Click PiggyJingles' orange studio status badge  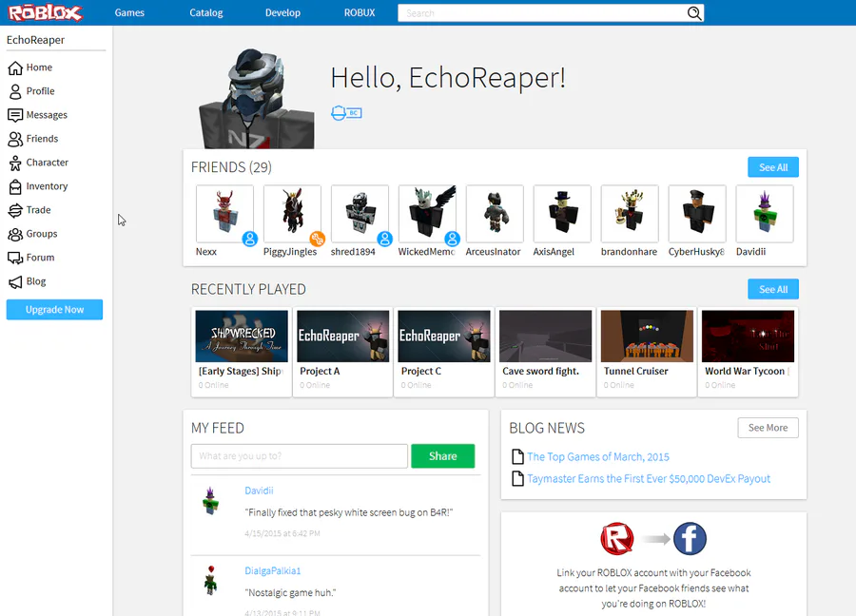point(317,239)
